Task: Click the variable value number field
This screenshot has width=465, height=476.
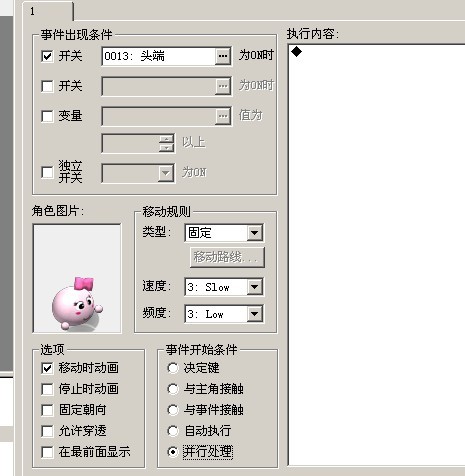Action: pyautogui.click(x=130, y=143)
